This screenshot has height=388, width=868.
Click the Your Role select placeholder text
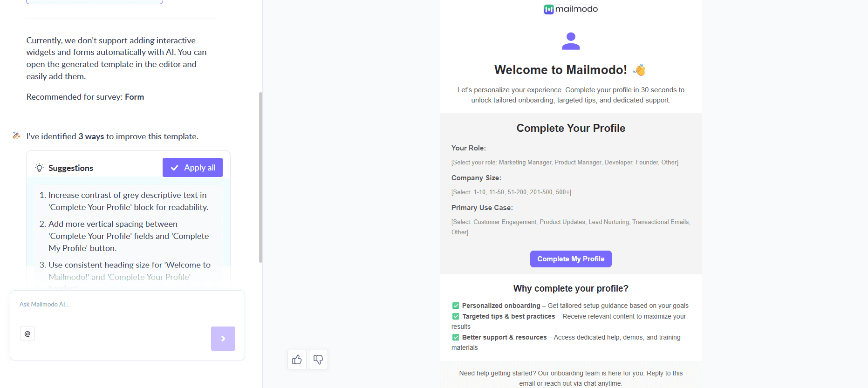click(x=565, y=163)
